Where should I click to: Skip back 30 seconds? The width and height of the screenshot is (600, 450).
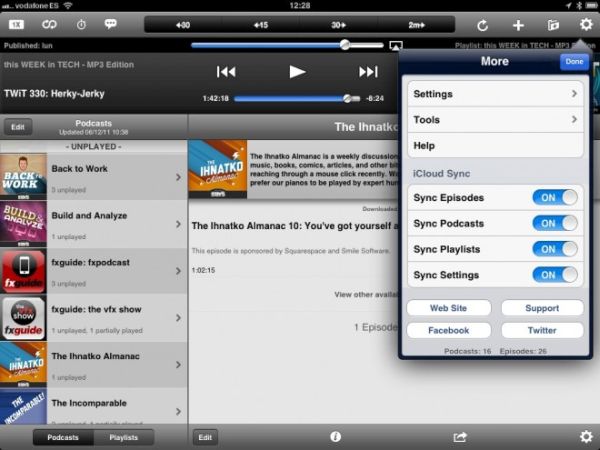(183, 25)
